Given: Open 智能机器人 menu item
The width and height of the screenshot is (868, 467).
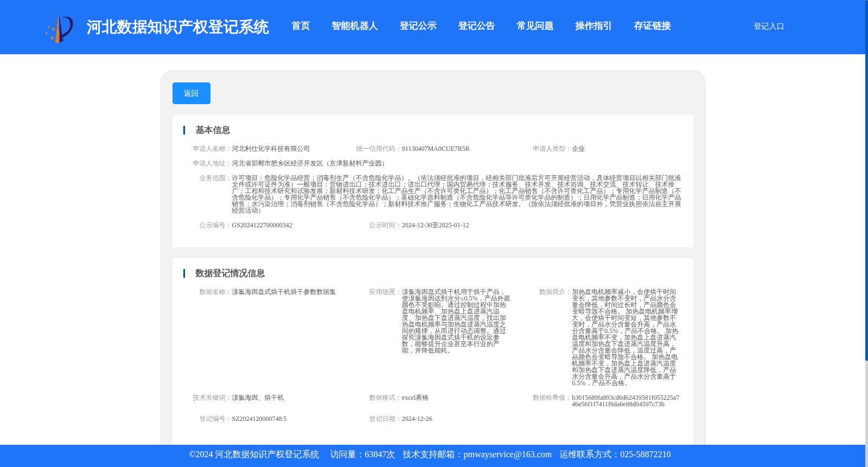Looking at the screenshot, I should (355, 26).
